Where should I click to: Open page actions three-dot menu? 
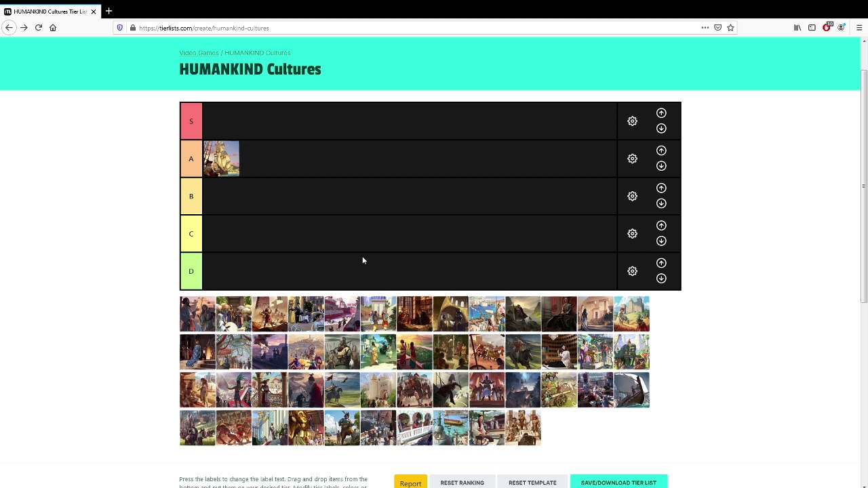click(705, 28)
